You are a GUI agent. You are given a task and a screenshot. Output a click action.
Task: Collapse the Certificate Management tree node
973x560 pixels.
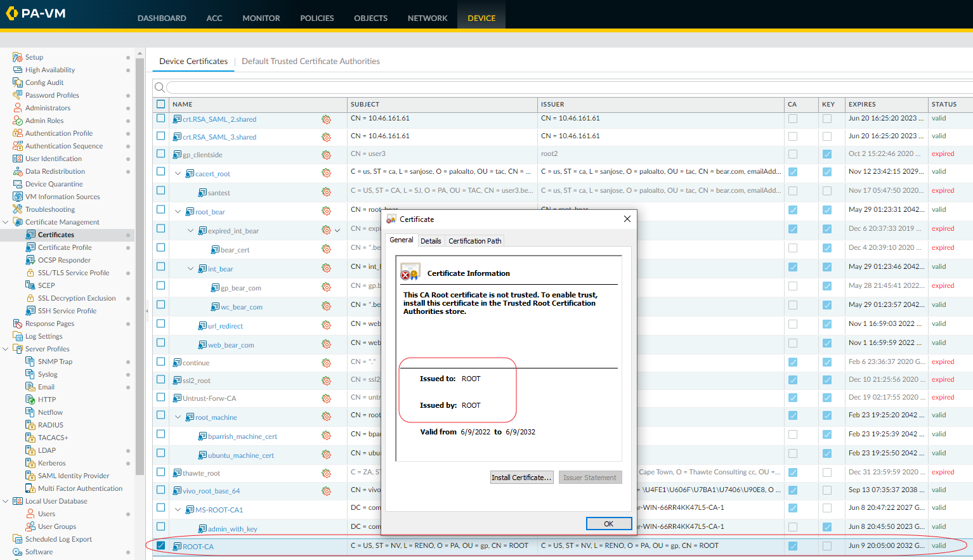[6, 222]
